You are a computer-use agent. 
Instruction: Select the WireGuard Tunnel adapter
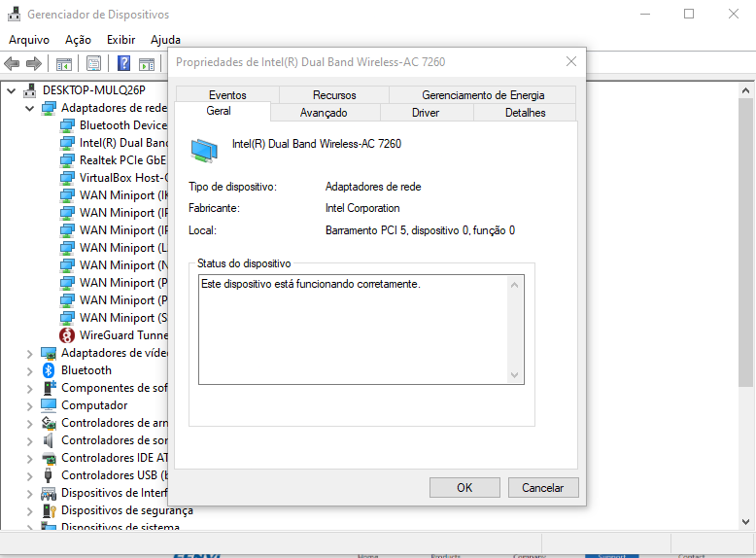pyautogui.click(x=123, y=335)
